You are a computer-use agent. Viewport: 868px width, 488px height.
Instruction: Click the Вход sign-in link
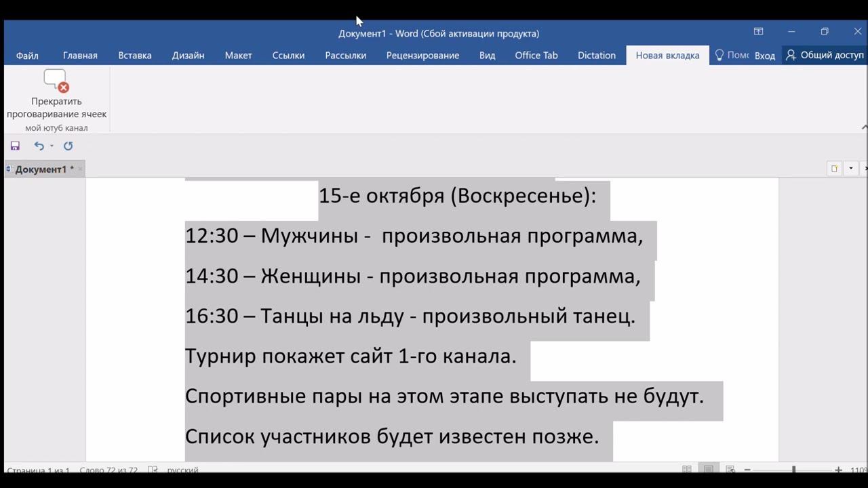[x=765, y=56]
